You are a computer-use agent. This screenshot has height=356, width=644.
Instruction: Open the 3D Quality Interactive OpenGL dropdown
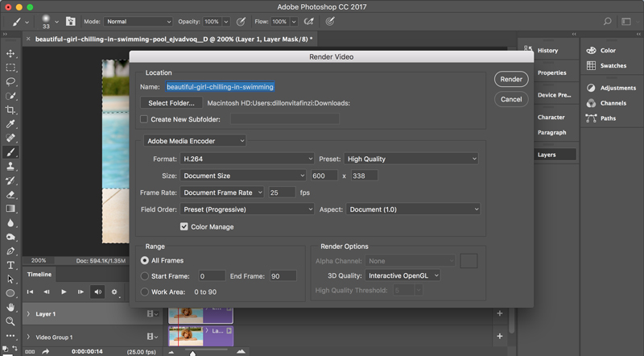[x=402, y=275]
